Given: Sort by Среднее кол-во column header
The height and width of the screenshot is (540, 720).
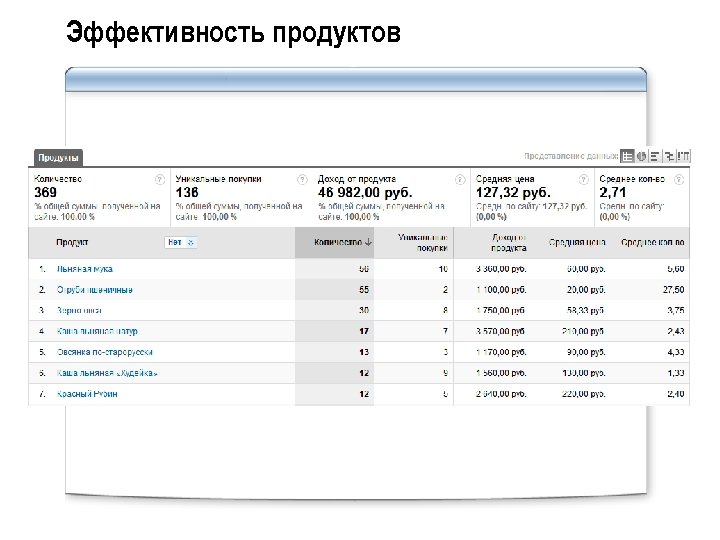Looking at the screenshot, I should tap(652, 242).
